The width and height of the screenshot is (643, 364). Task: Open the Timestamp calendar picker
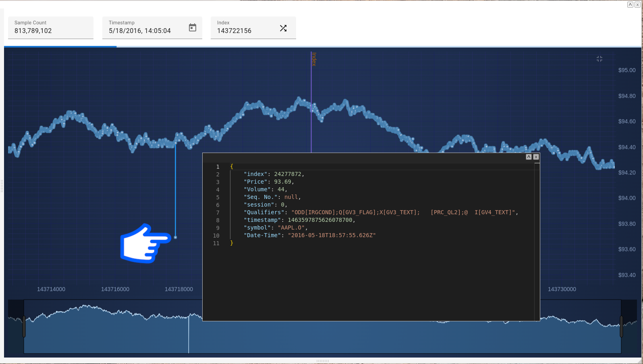pyautogui.click(x=193, y=27)
